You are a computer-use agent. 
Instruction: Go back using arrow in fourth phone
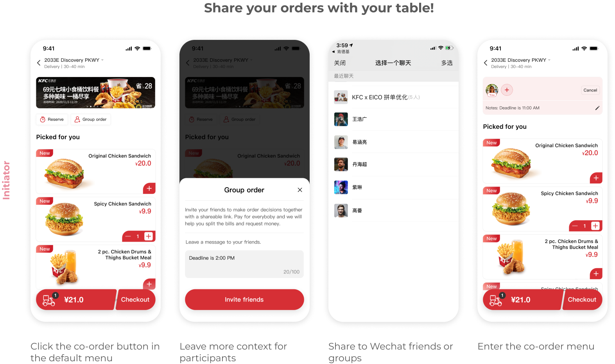pyautogui.click(x=486, y=63)
